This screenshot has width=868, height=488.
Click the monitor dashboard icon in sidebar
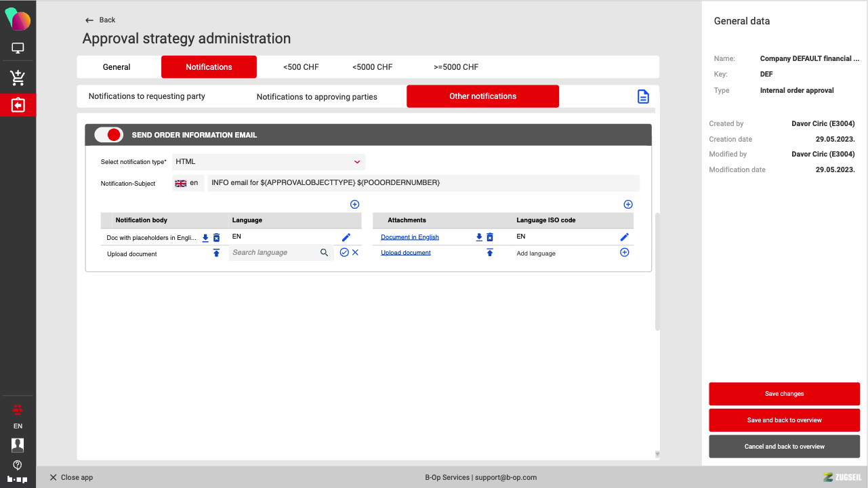tap(18, 48)
